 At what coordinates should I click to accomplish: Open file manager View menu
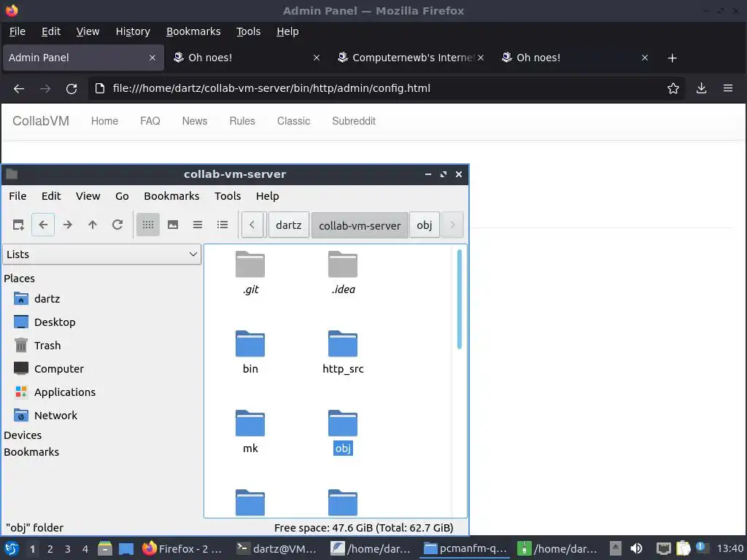[x=88, y=196]
